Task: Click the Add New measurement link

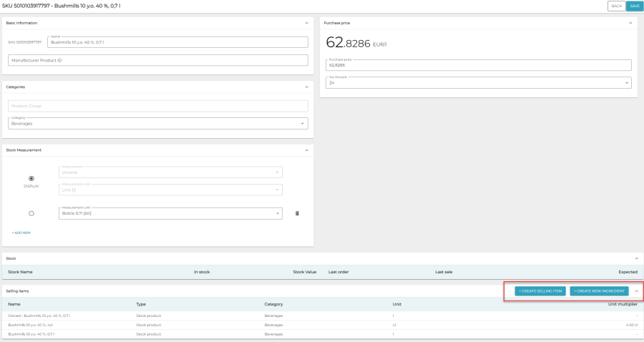Action: point(21,233)
